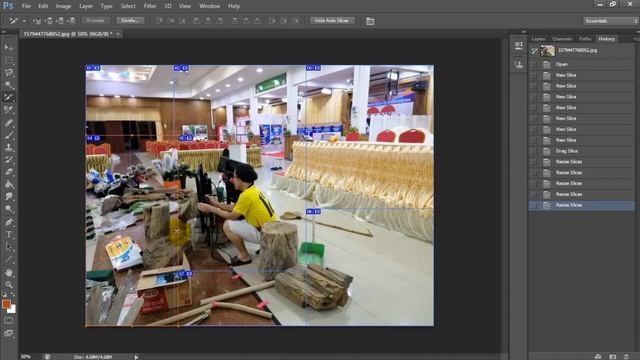Close the document tab
This screenshot has width=640, height=360.
118,34
